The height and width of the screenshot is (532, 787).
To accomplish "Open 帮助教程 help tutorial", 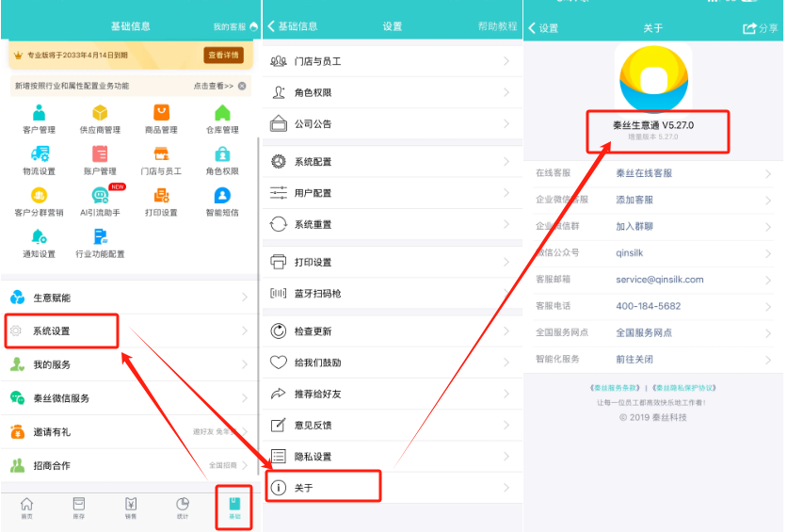I will click(x=497, y=26).
